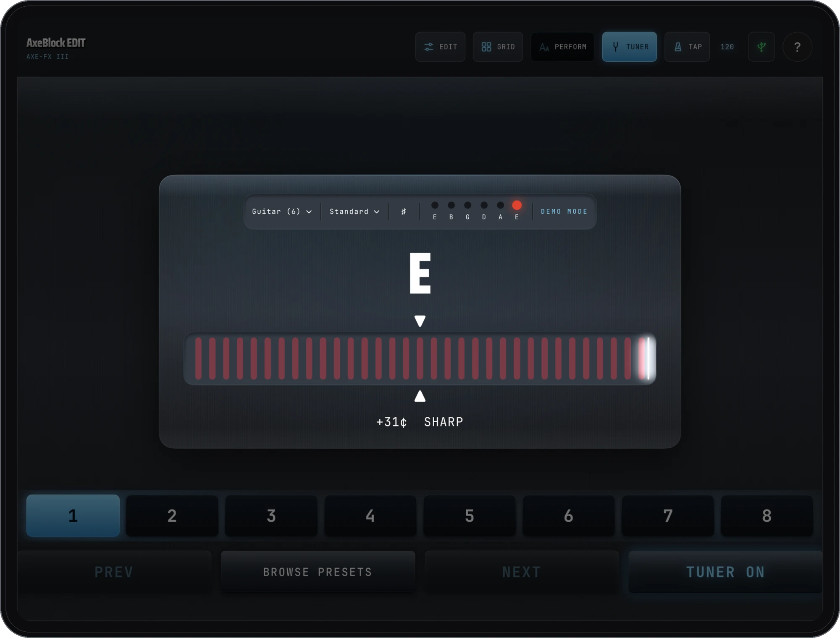Viewport: 840px width, 638px height.
Task: Click the large E note display
Action: point(420,273)
